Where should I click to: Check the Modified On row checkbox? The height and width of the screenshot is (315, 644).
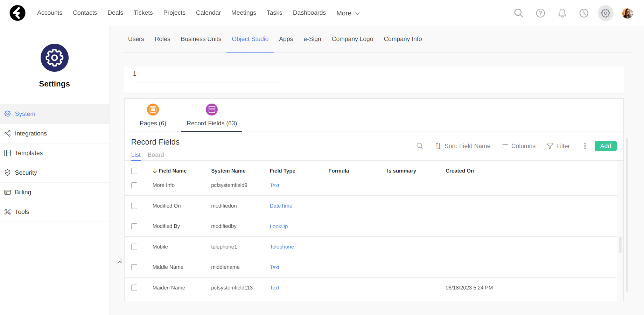pos(134,206)
